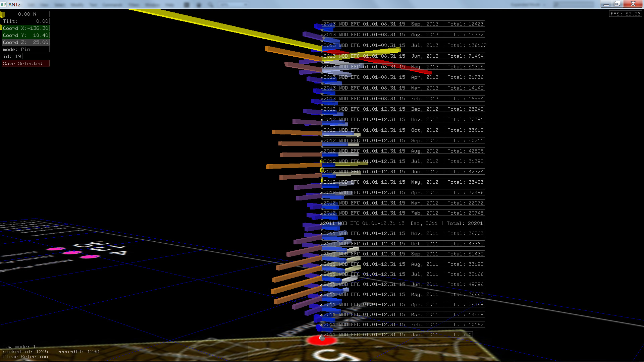Select the Jan, 2011 Total: 0 tag
Viewport: 644px width, 362px height.
pyautogui.click(x=397, y=335)
